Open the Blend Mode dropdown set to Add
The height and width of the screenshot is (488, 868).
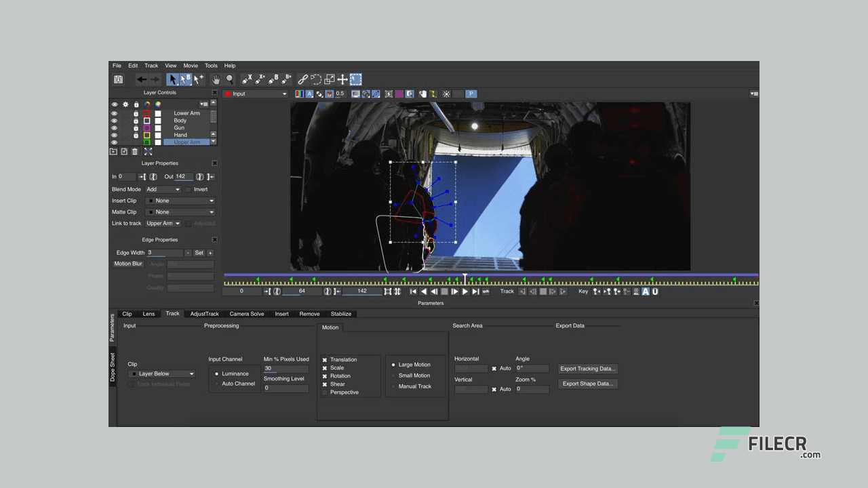pos(163,189)
